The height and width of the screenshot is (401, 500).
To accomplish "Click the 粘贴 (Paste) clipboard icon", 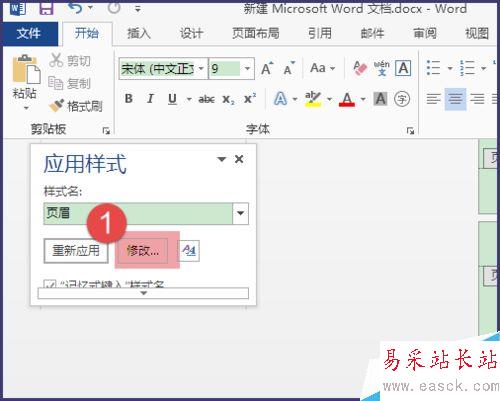I will point(26,70).
